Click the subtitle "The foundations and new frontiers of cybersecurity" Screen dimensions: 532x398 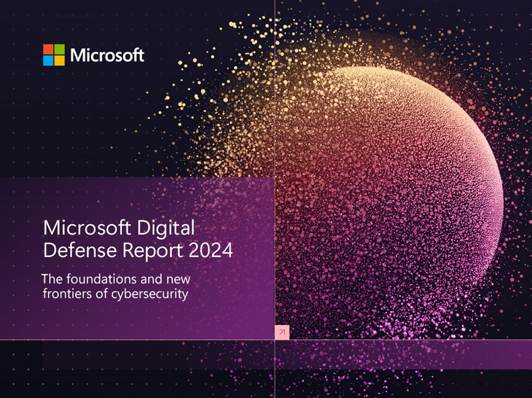pos(116,286)
